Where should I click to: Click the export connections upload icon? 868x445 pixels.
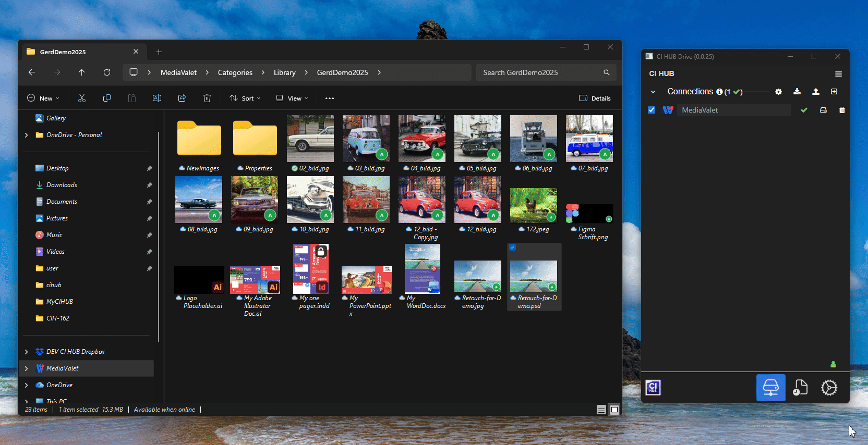pyautogui.click(x=816, y=92)
